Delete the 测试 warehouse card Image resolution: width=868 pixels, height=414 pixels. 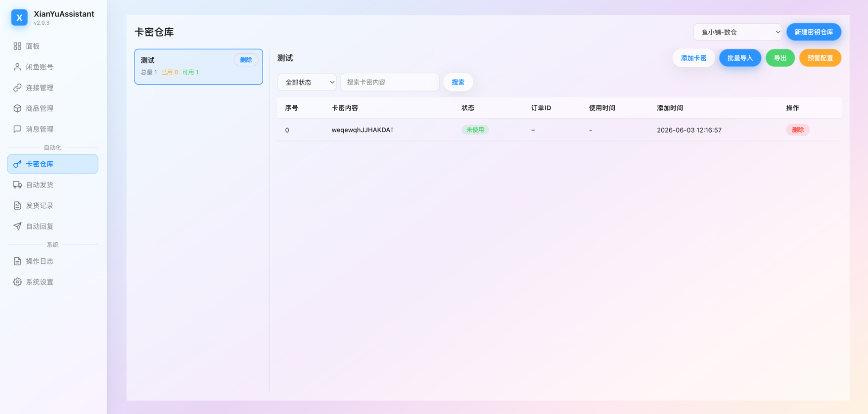246,60
